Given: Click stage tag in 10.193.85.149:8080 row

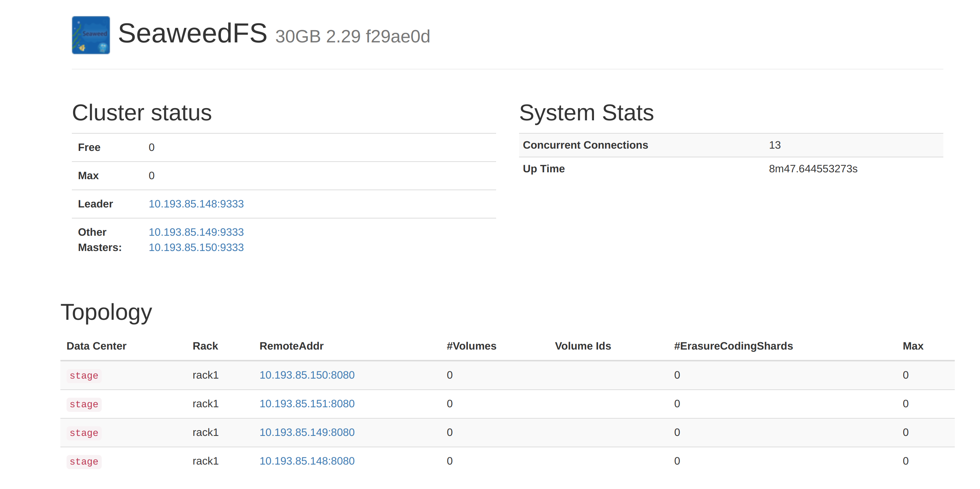Looking at the screenshot, I should point(84,433).
